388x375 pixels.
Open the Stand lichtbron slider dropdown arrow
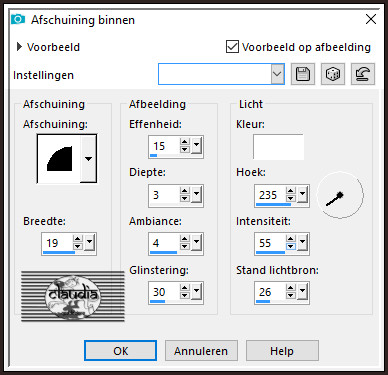pos(302,291)
